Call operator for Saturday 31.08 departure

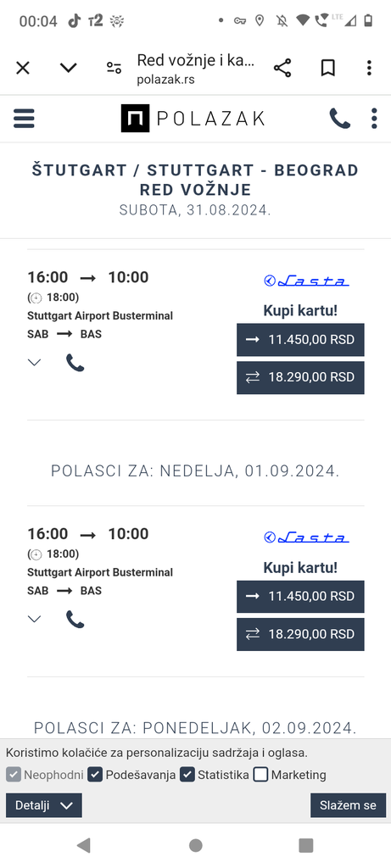tap(75, 363)
